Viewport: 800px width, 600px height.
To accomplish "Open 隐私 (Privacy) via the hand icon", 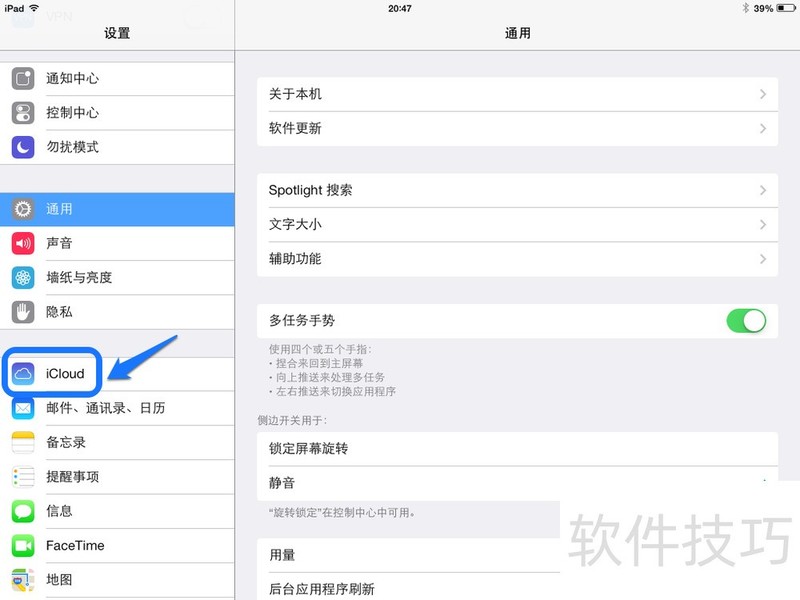I will (x=22, y=312).
